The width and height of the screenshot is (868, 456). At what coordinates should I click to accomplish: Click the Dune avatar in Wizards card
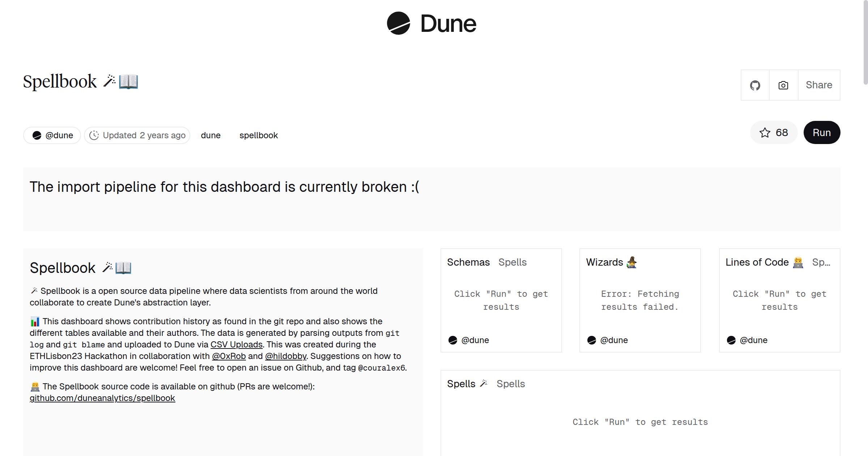coord(591,340)
